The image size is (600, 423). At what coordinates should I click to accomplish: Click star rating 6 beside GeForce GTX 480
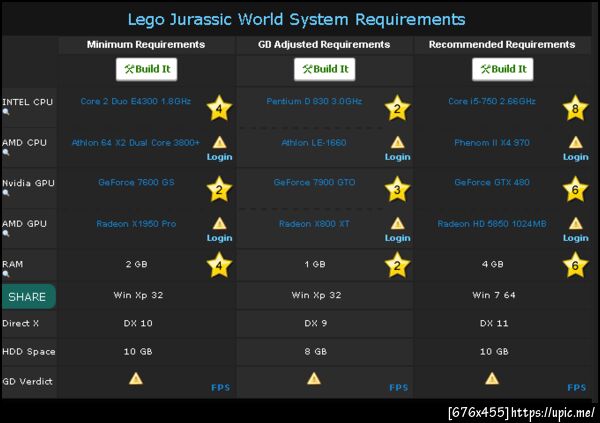point(576,189)
